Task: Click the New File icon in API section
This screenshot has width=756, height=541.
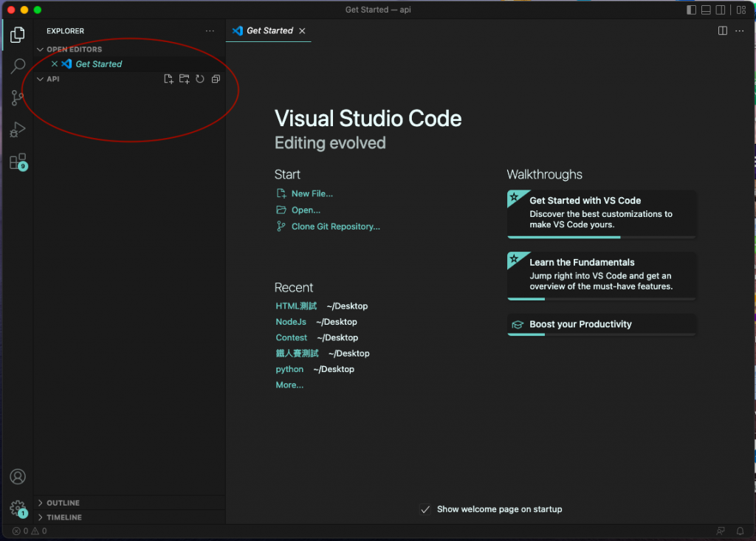Action: 168,79
